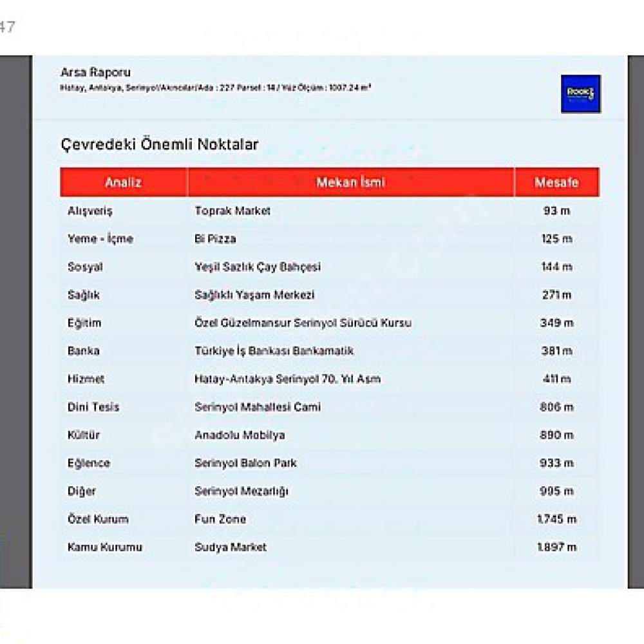The width and height of the screenshot is (644, 644).
Task: Select Fun Zone place name
Action: (x=220, y=519)
